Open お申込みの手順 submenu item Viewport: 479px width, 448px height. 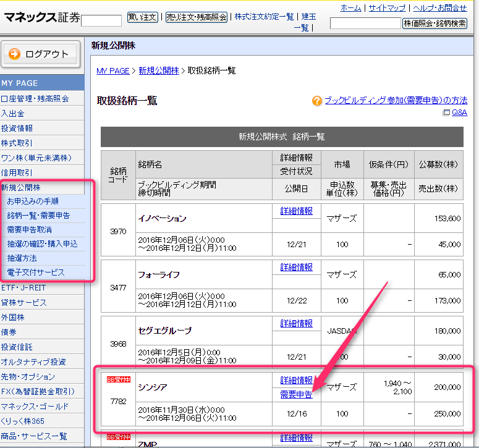coord(33,201)
